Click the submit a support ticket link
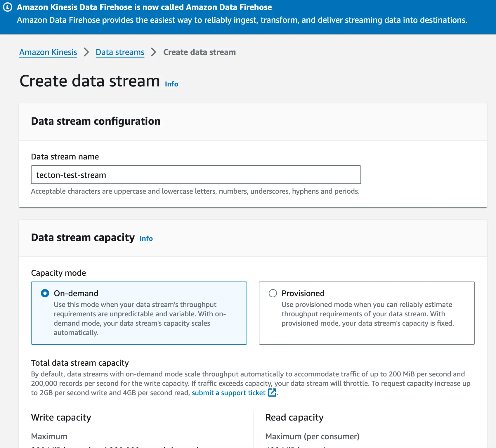Image resolution: width=496 pixels, height=448 pixels. coord(229,393)
